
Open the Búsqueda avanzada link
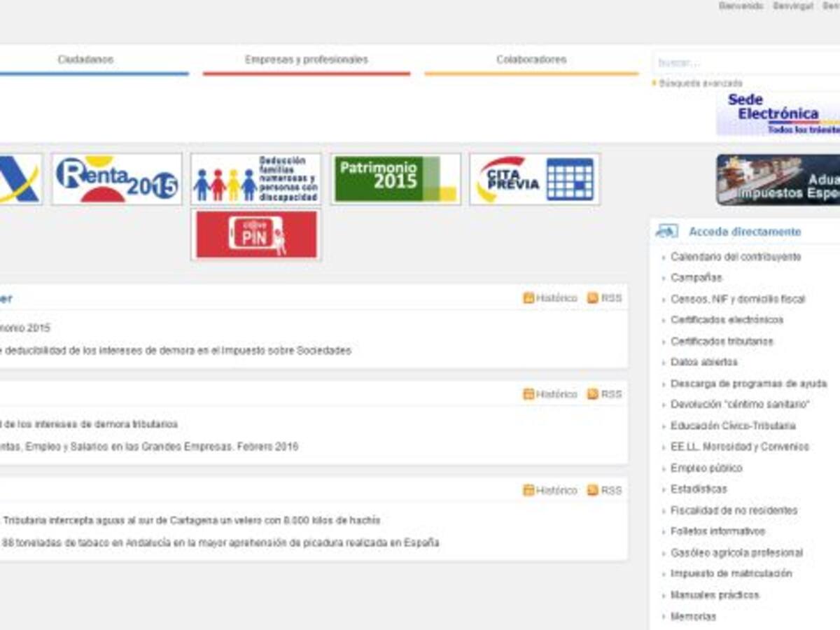point(700,83)
